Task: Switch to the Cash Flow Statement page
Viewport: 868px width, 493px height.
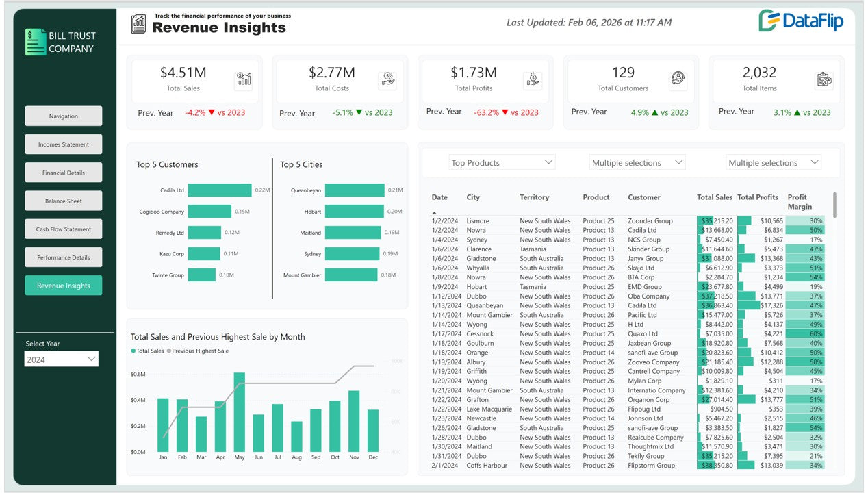Action: click(x=64, y=229)
